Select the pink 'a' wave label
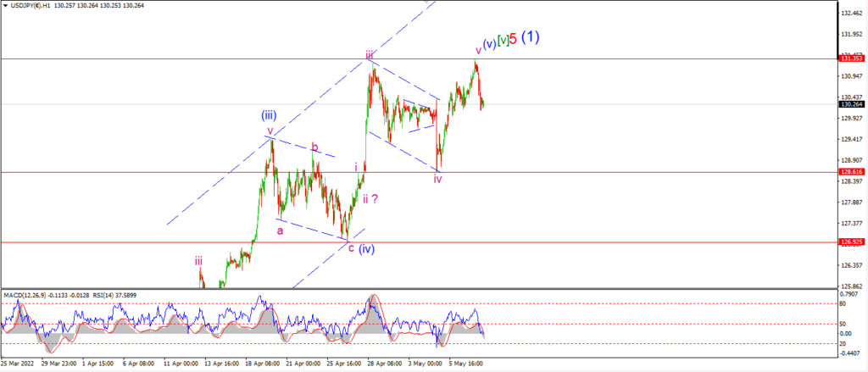This screenshot has height=372, width=868. click(x=280, y=230)
